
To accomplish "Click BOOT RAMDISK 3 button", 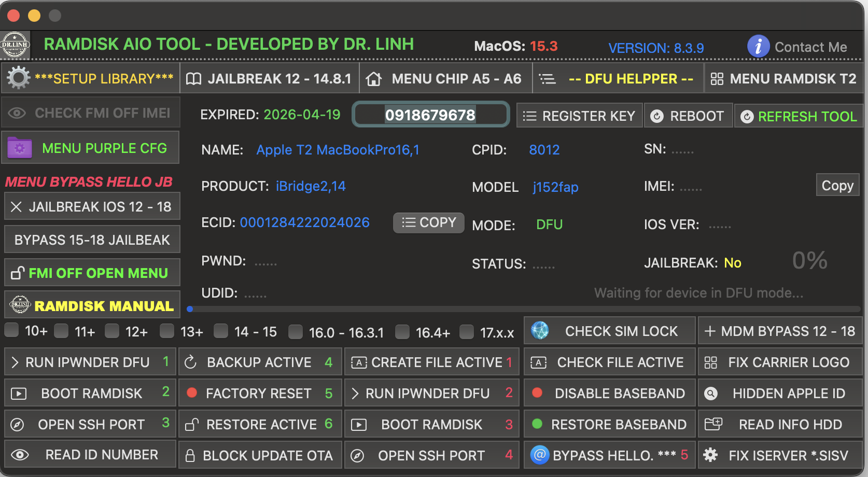I will pyautogui.click(x=432, y=424).
